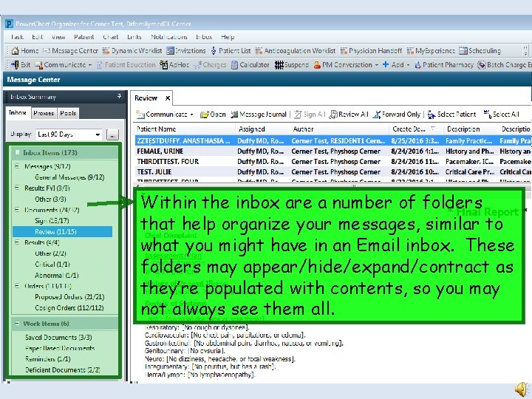Open General Messages (9/12) folder

click(69, 177)
